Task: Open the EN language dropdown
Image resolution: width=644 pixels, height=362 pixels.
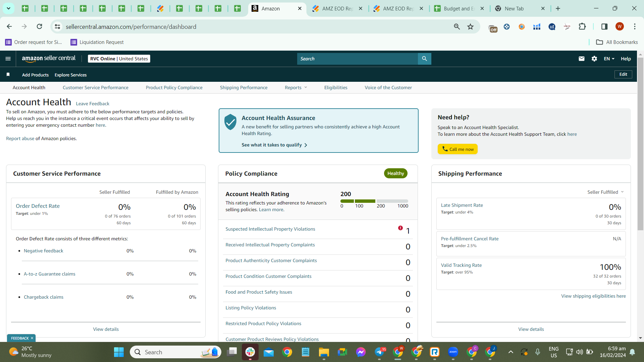Action: click(x=609, y=59)
